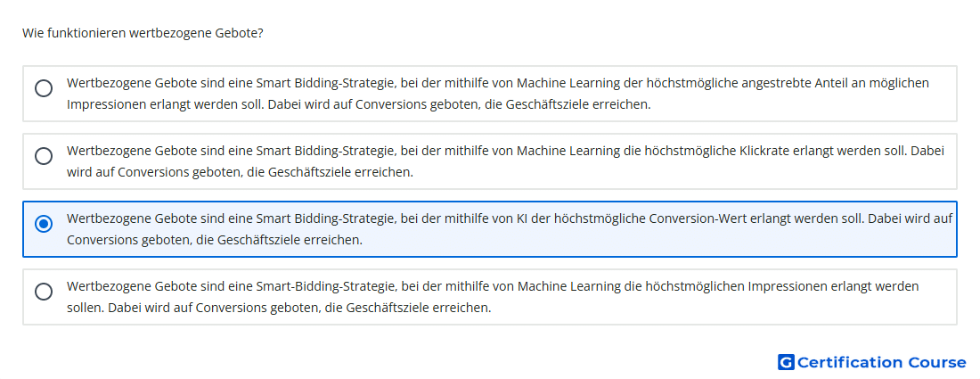The image size is (980, 379).
Task: Select radio button for 'Anteil an möglichen Impressionen' answer
Action: pyautogui.click(x=44, y=88)
